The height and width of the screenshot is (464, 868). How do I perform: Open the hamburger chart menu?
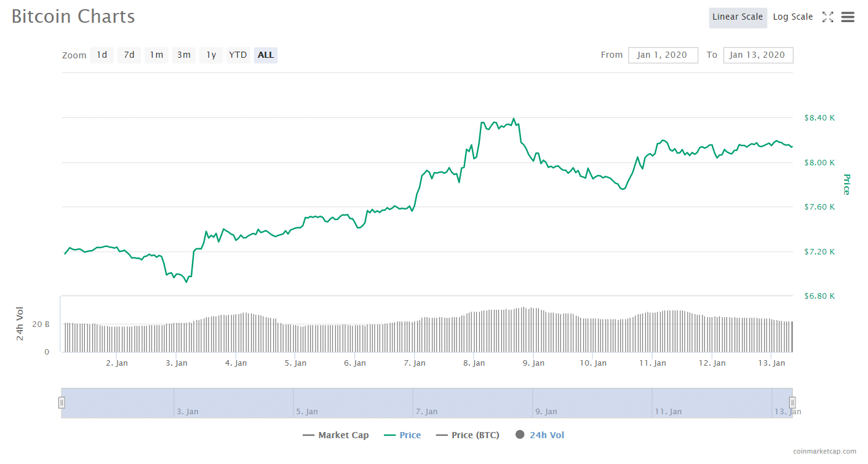coord(848,17)
